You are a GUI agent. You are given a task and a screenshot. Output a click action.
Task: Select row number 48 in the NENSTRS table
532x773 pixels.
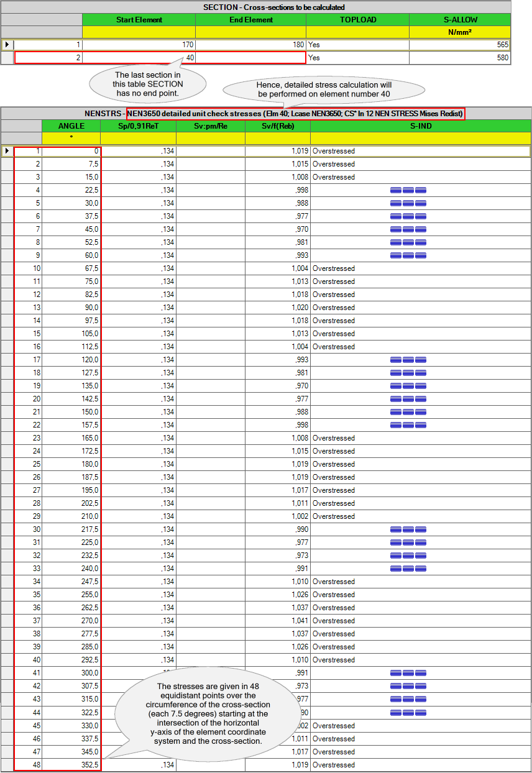click(28, 764)
